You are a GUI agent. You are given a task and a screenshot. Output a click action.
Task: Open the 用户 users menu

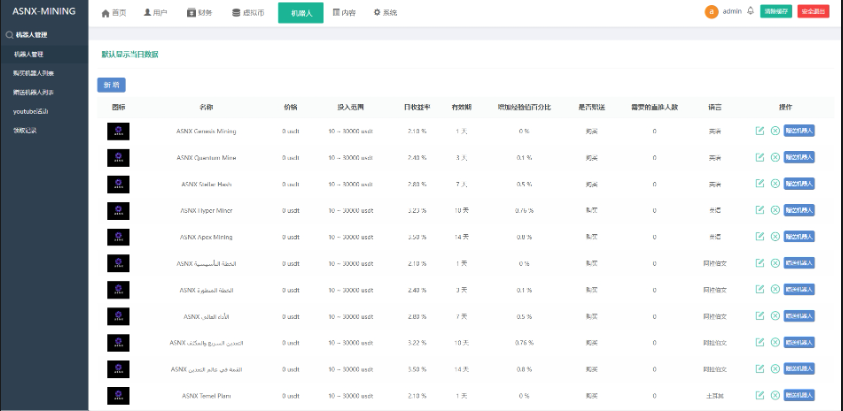tap(155, 13)
